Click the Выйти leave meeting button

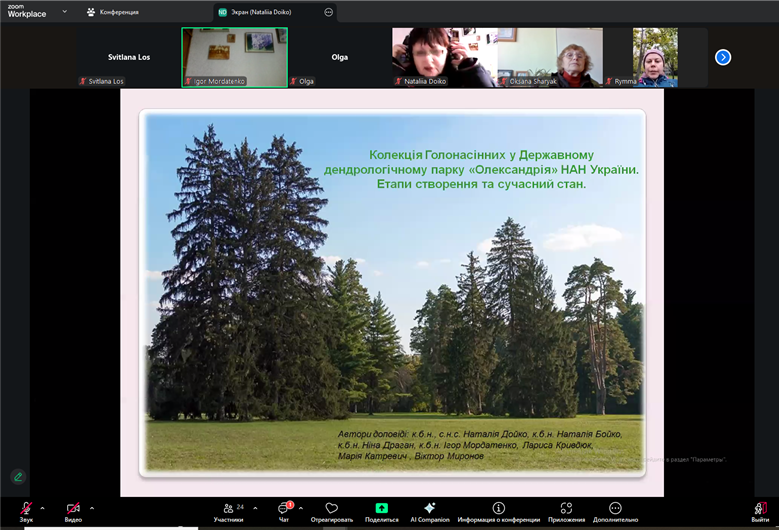point(760,509)
